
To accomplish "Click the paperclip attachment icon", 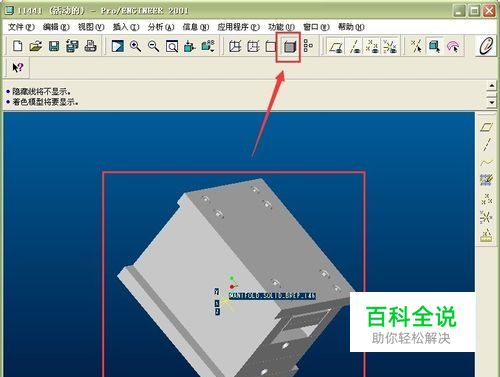I will (486, 46).
